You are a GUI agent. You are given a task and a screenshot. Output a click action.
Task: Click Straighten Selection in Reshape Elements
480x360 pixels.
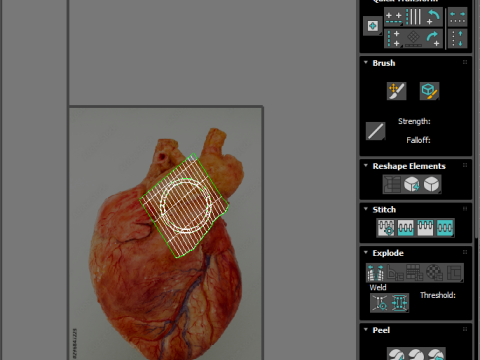pyautogui.click(x=392, y=184)
